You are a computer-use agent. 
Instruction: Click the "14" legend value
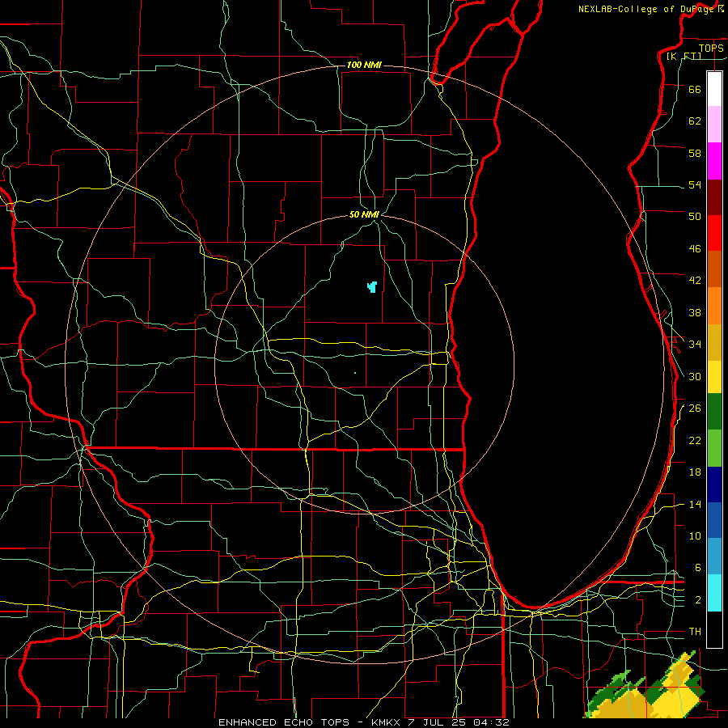(695, 504)
